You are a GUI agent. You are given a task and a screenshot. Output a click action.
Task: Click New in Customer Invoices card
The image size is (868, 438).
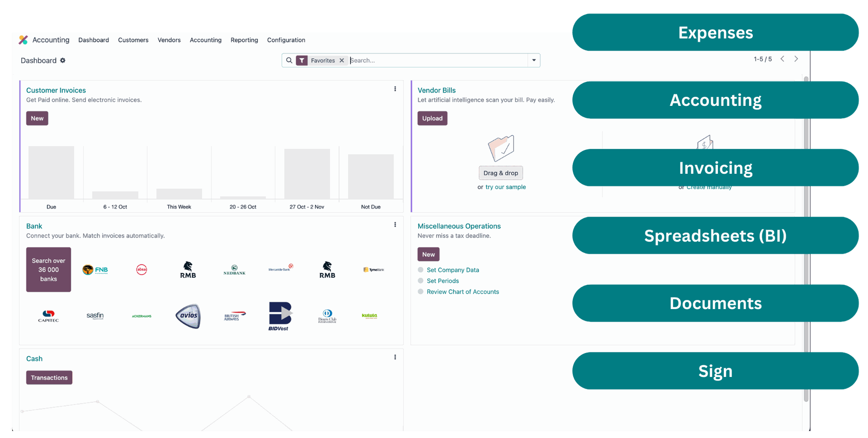[x=37, y=118]
